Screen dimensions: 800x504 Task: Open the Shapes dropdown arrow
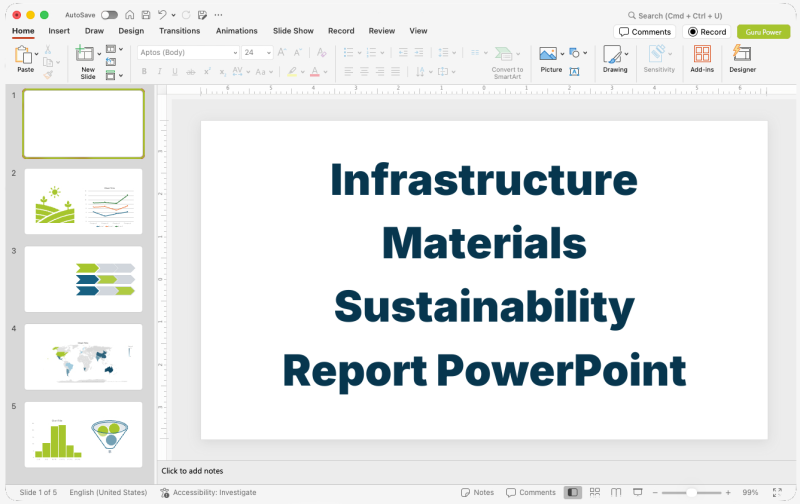(x=585, y=53)
